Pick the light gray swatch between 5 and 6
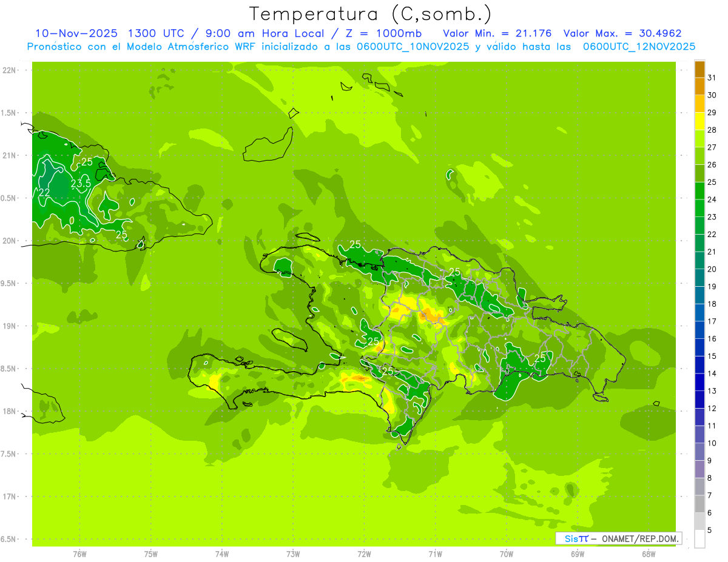This screenshot has height=562, width=728. 699,521
